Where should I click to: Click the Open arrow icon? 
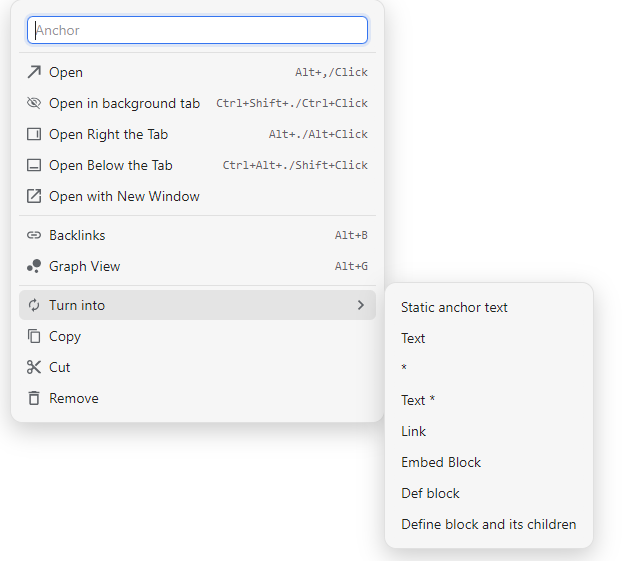pos(34,72)
